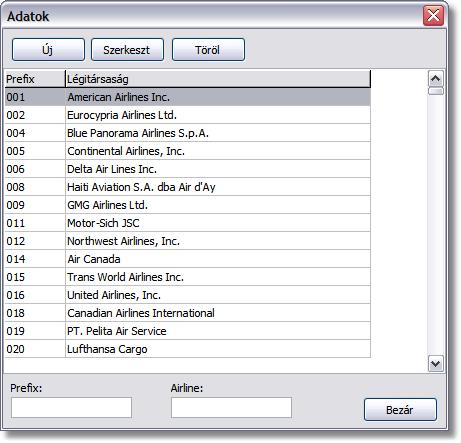Select Blue Panorama Airlines S.p.A.

[188, 133]
